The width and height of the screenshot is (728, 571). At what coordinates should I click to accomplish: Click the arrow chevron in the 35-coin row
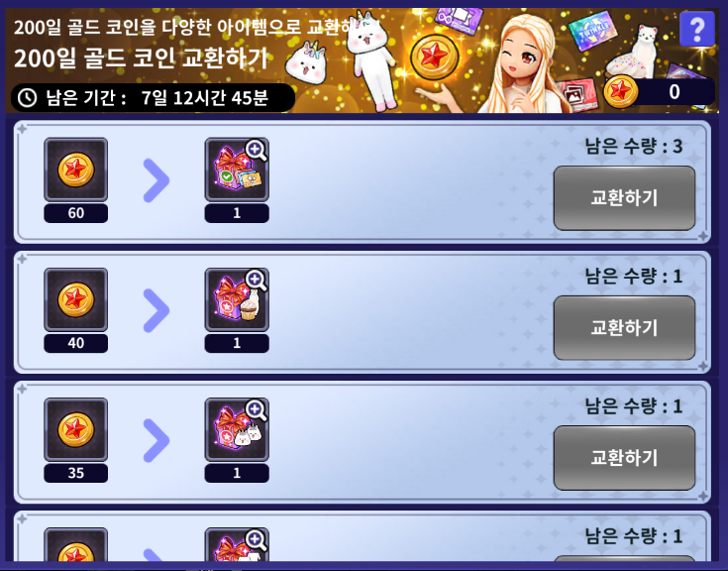point(156,440)
